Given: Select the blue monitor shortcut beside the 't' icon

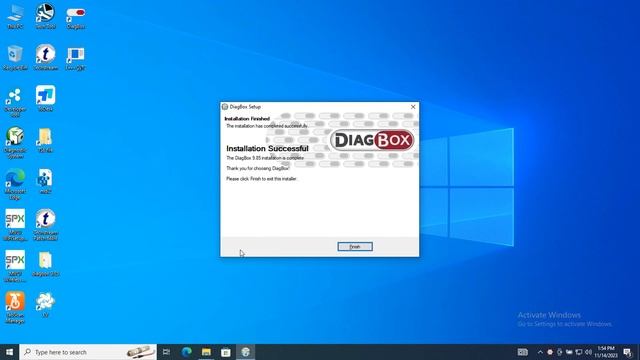Looking at the screenshot, I should (x=76, y=58).
